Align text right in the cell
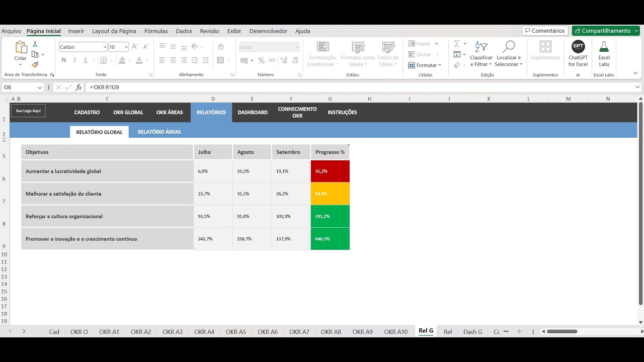The width and height of the screenshot is (644, 362). click(x=184, y=60)
